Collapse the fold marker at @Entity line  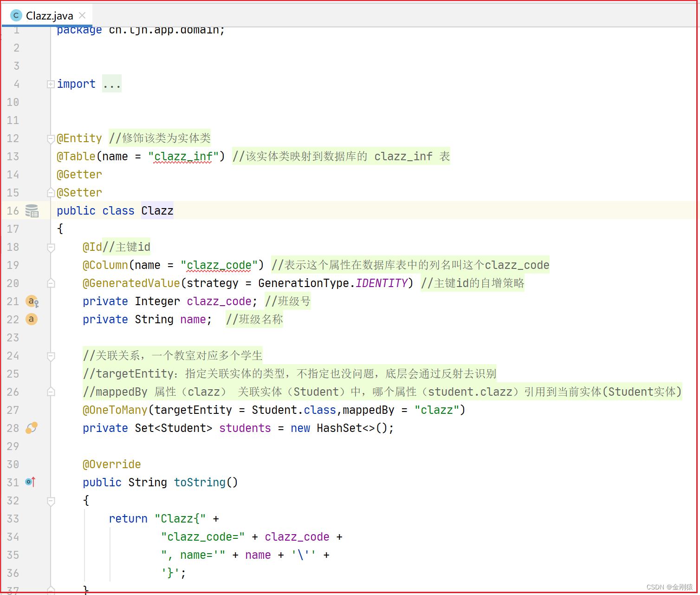(51, 138)
